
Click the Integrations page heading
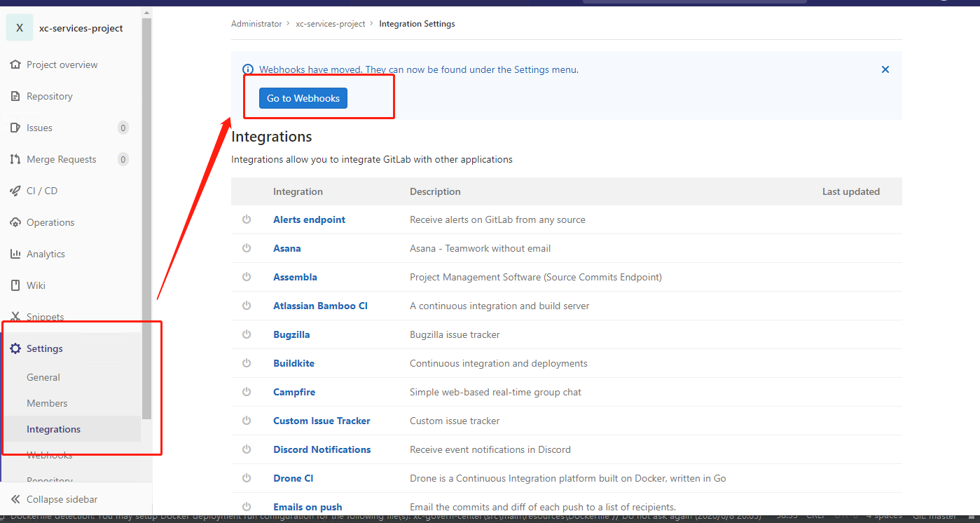[272, 136]
